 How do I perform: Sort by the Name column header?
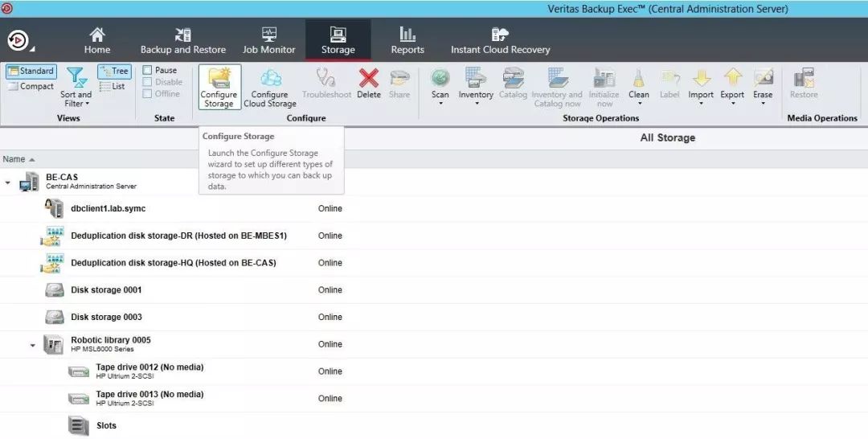coord(14,159)
